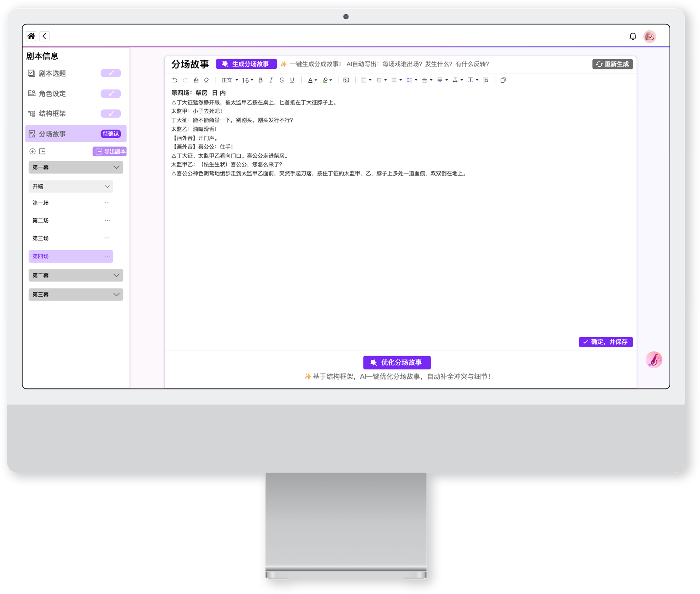Toggle italic formatting
700x594 pixels.
(271, 80)
